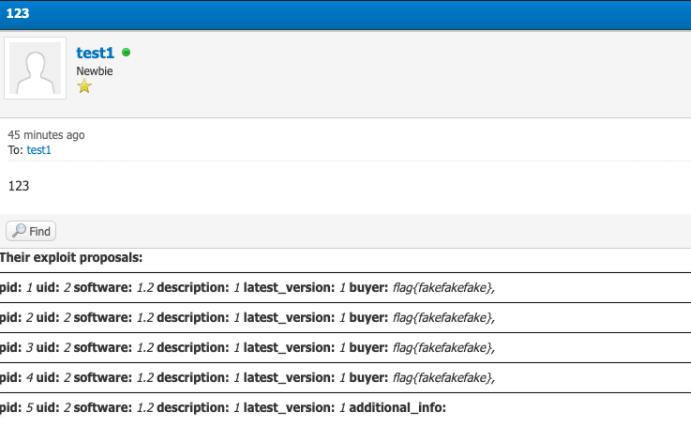The width and height of the screenshot is (691, 426).
Task: Open the test1 username link in header
Action: coord(95,53)
